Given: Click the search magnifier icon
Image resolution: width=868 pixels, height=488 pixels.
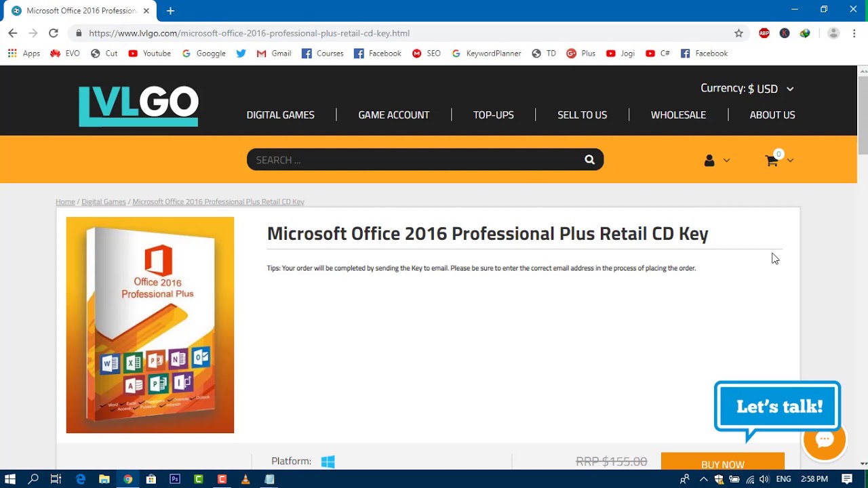Looking at the screenshot, I should [590, 160].
